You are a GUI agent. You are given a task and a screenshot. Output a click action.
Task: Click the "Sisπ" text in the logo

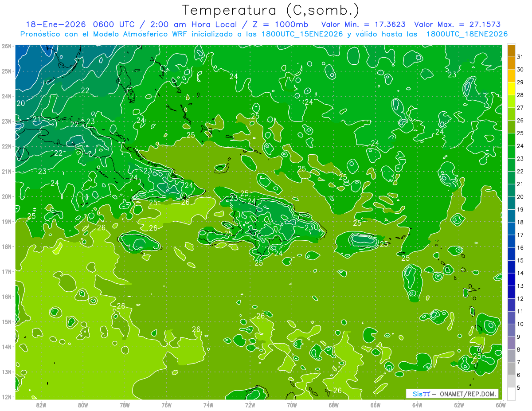[x=421, y=394]
